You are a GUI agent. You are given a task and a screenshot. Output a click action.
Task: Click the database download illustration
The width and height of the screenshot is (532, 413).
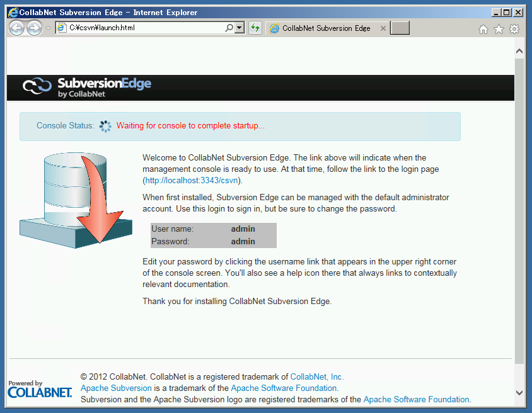(x=76, y=200)
